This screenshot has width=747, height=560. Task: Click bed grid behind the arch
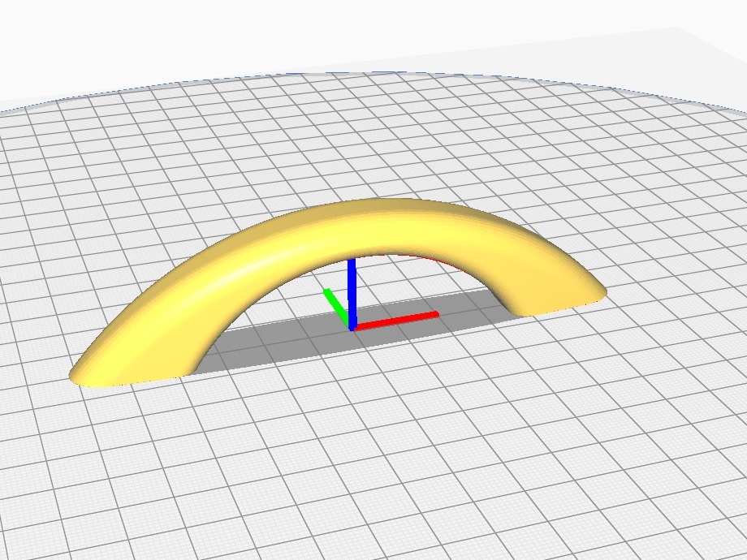372,143
